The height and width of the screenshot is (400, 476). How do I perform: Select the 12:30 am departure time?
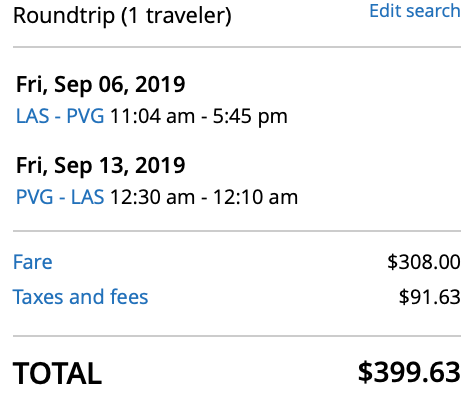[153, 197]
